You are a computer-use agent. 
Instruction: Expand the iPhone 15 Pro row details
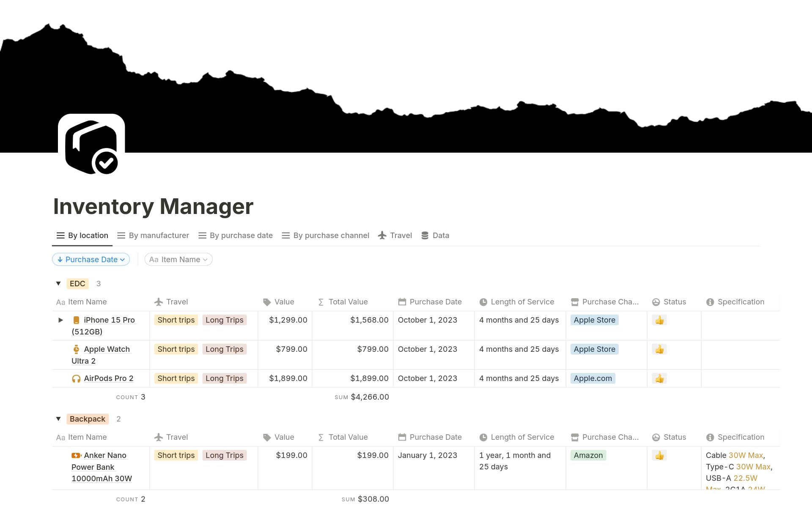coord(60,320)
